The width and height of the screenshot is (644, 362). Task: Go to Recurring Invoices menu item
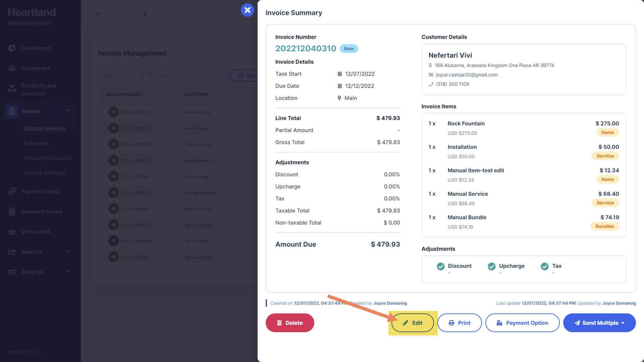click(48, 158)
